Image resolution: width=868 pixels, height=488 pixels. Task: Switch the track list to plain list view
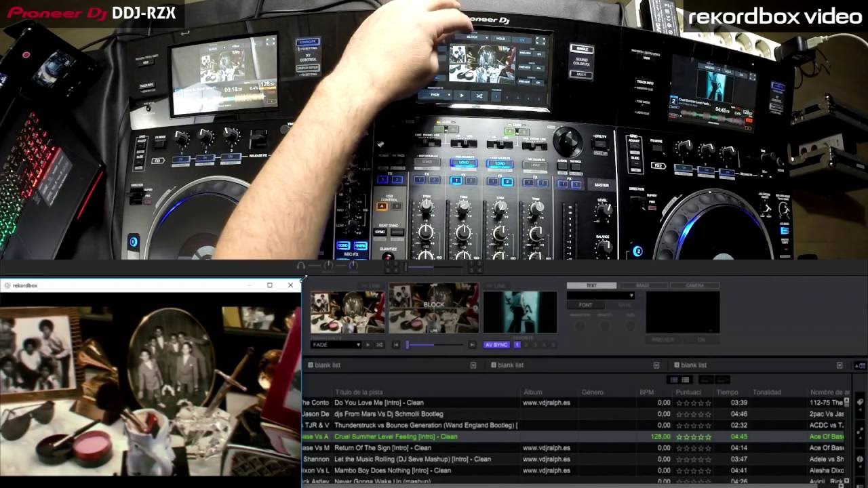686,380
